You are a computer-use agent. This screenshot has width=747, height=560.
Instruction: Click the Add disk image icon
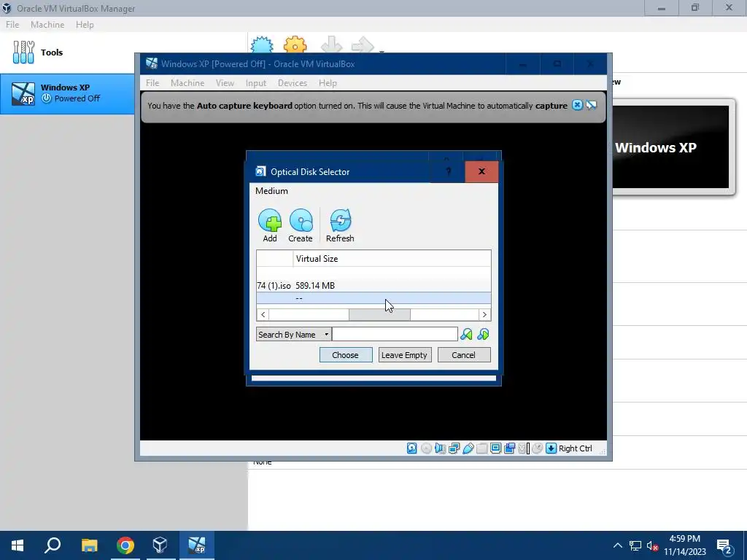click(x=270, y=220)
